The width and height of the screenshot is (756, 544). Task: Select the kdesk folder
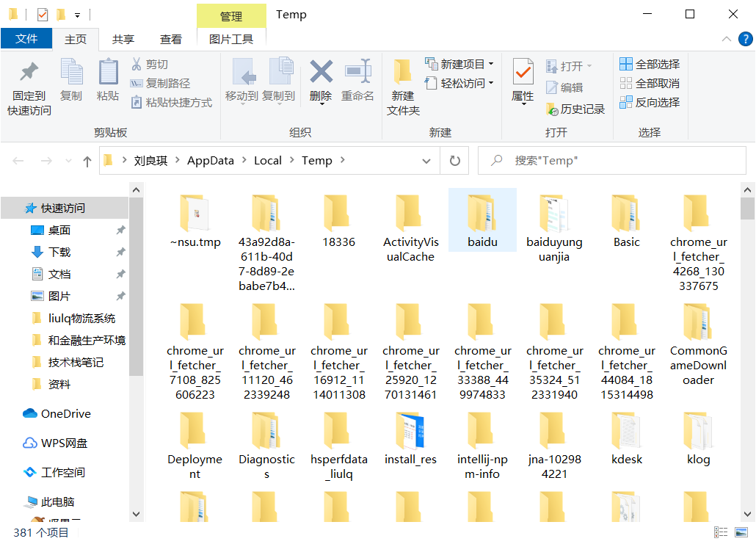(627, 438)
